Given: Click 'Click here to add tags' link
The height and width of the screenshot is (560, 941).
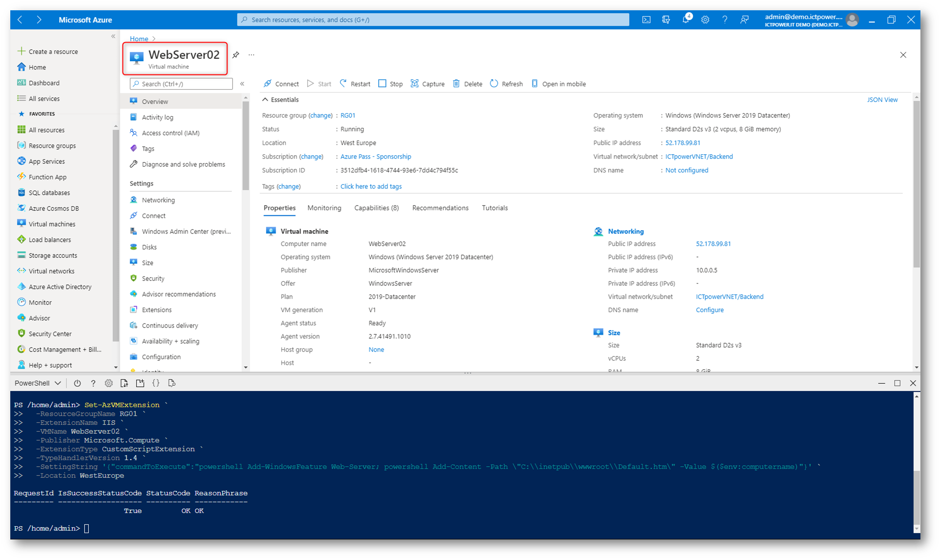Looking at the screenshot, I should point(371,187).
